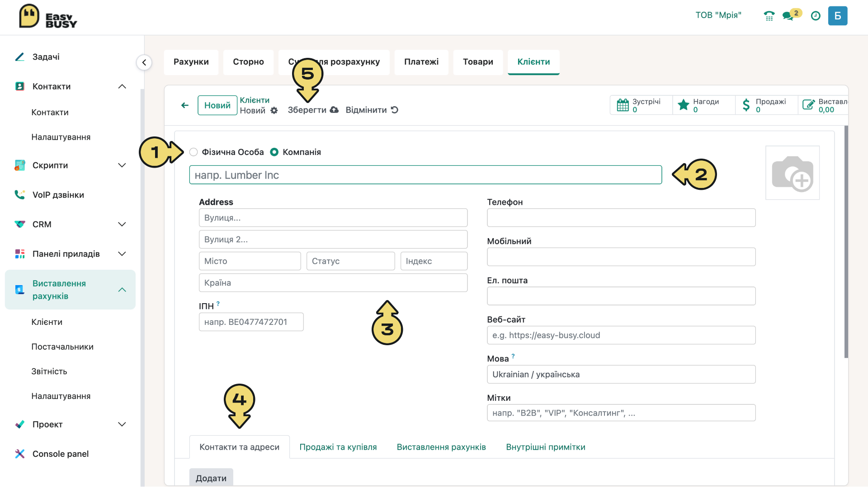Open the phone dialer icon in header
This screenshot has height=488, width=868.
pyautogui.click(x=769, y=16)
